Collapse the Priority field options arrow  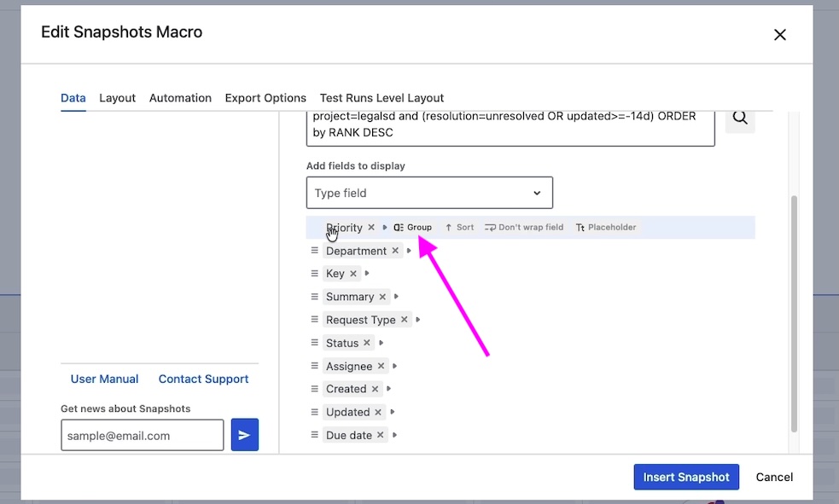385,227
